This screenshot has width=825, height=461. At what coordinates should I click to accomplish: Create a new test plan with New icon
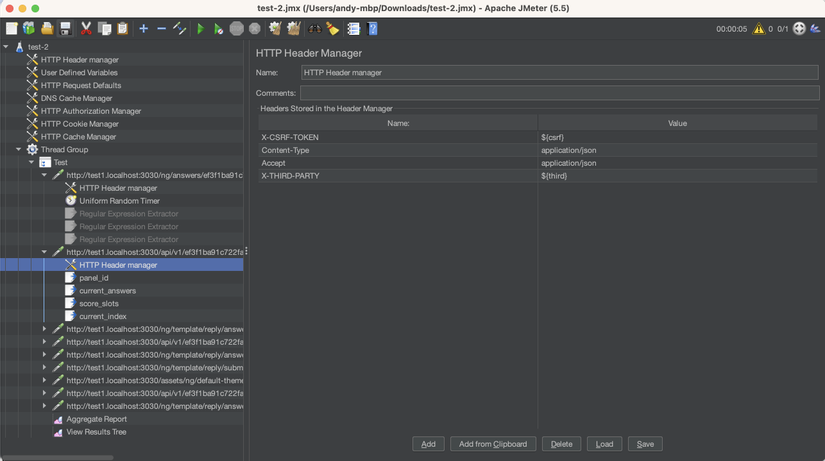[x=12, y=28]
